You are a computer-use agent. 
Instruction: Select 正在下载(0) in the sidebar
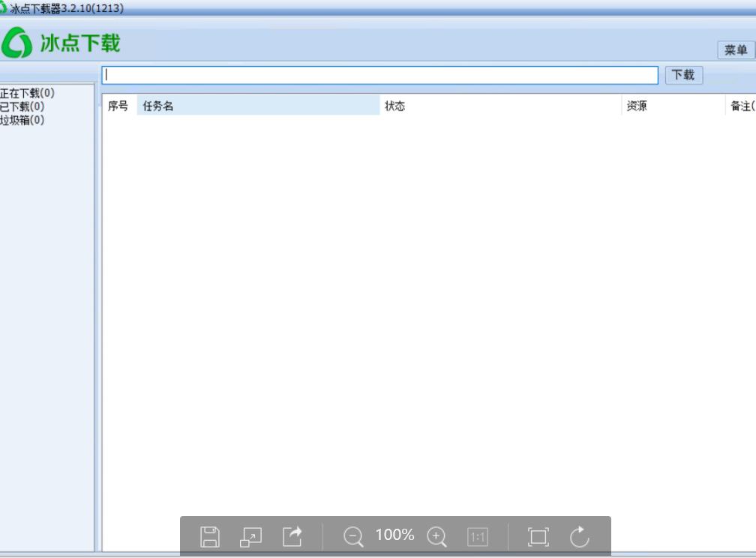[27, 93]
